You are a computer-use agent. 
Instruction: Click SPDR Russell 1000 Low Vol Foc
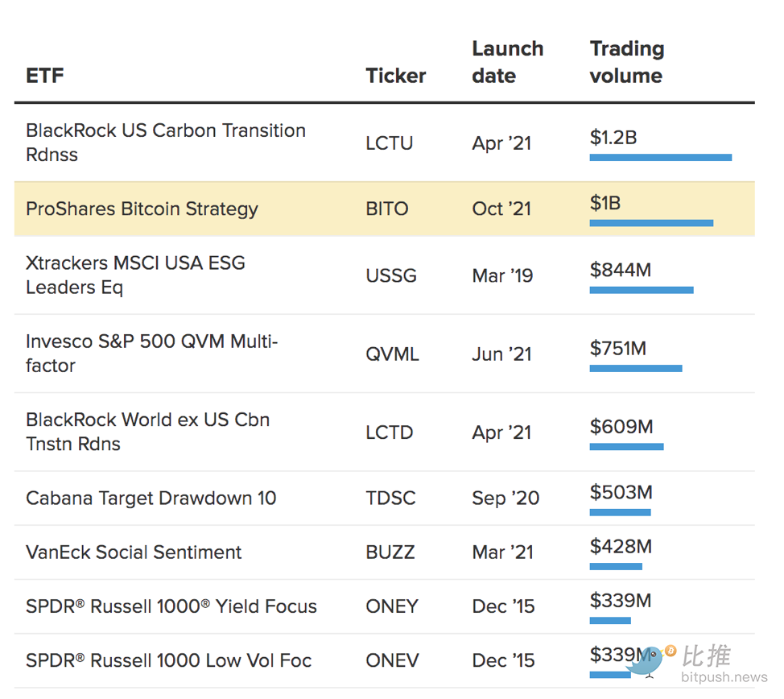[x=168, y=660]
